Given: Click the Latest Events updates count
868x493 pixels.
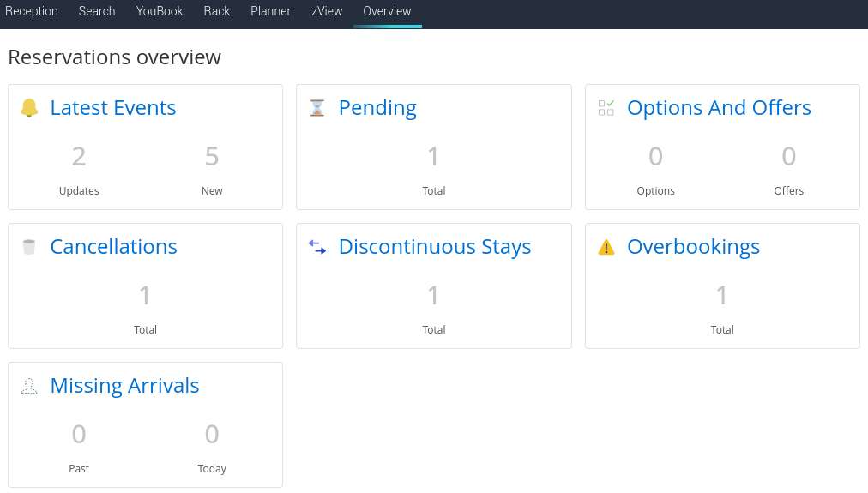Looking at the screenshot, I should pos(79,157).
